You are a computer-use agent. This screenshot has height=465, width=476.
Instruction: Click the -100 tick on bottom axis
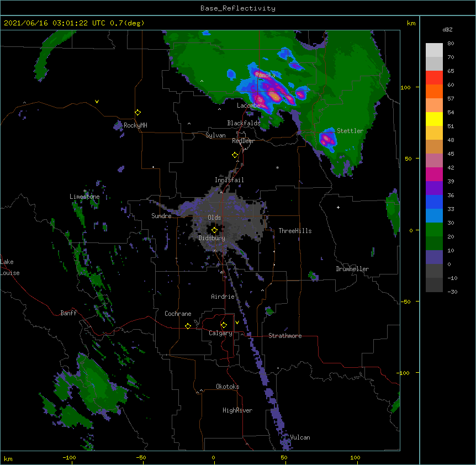click(69, 457)
